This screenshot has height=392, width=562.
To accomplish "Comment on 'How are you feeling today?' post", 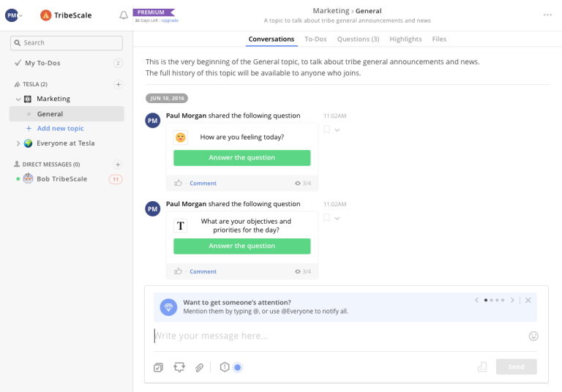I will 203,183.
